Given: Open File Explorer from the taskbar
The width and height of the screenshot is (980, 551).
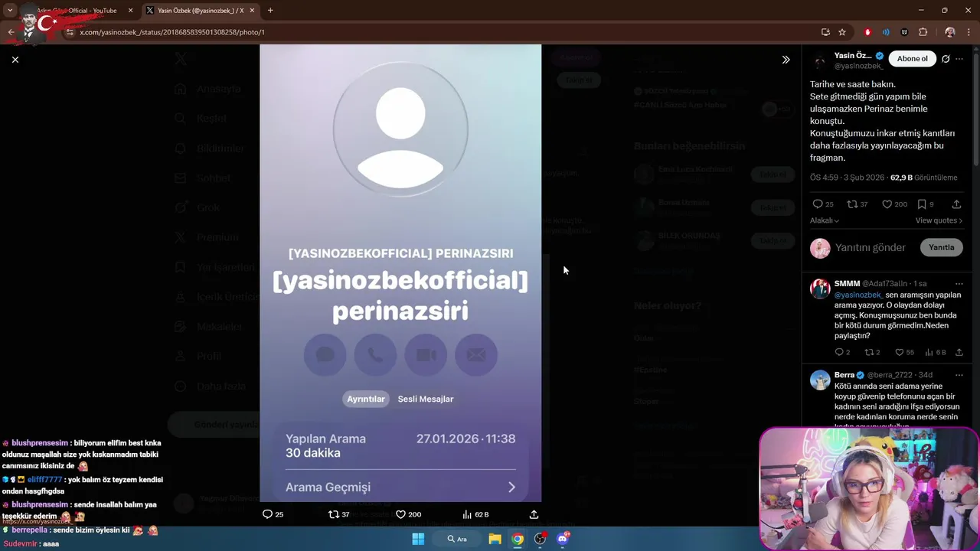Looking at the screenshot, I should click(495, 539).
